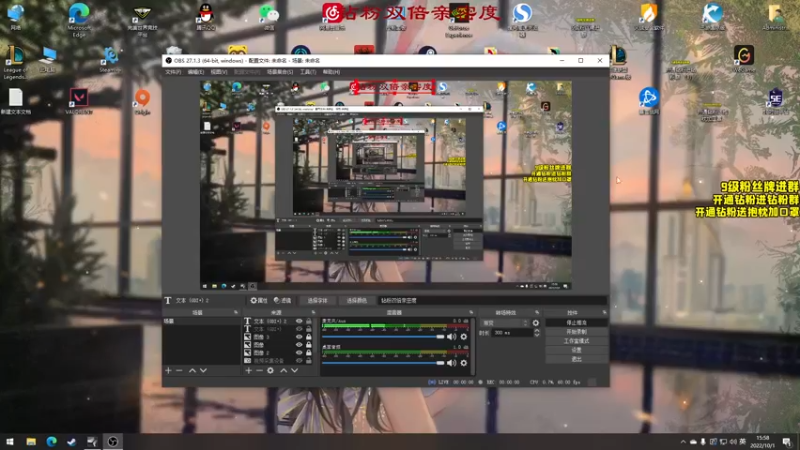800x450 pixels.
Task: Adjust the 桌面音频 volume slider
Action: coord(383,363)
